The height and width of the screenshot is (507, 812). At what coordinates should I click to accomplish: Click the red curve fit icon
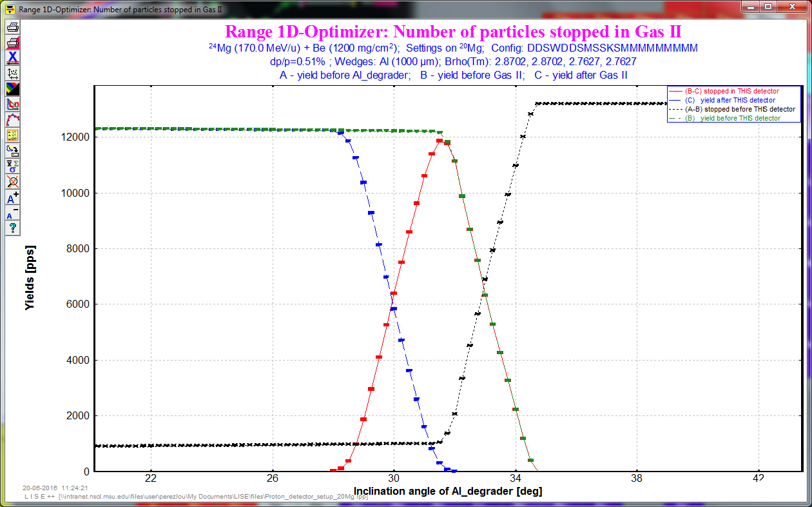12,120
